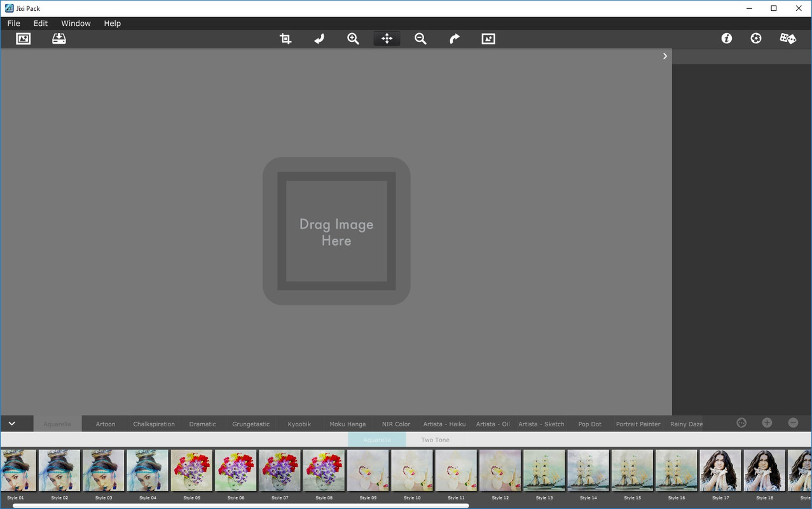Screen dimensions: 812x509
Task: Switch to the Rainy Daze tab
Action: coord(687,424)
